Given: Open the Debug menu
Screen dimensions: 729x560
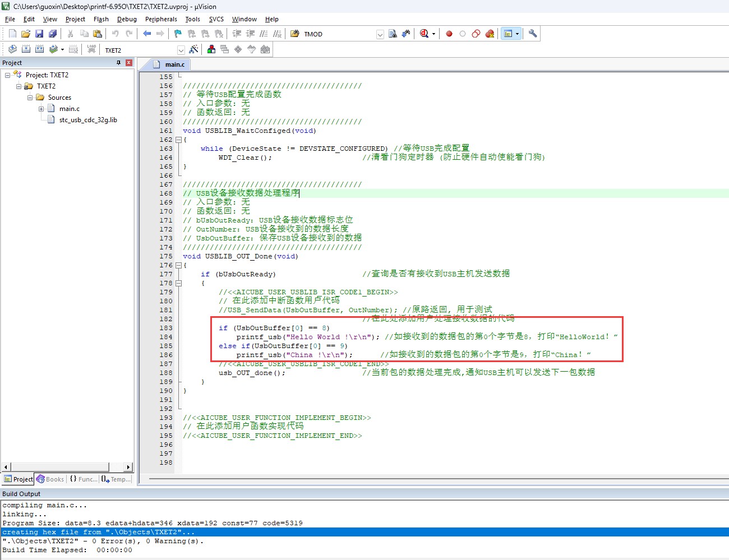Looking at the screenshot, I should pos(127,19).
